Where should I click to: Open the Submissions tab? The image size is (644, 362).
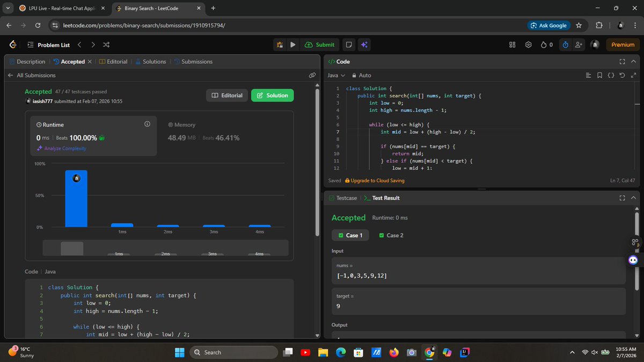click(x=193, y=62)
